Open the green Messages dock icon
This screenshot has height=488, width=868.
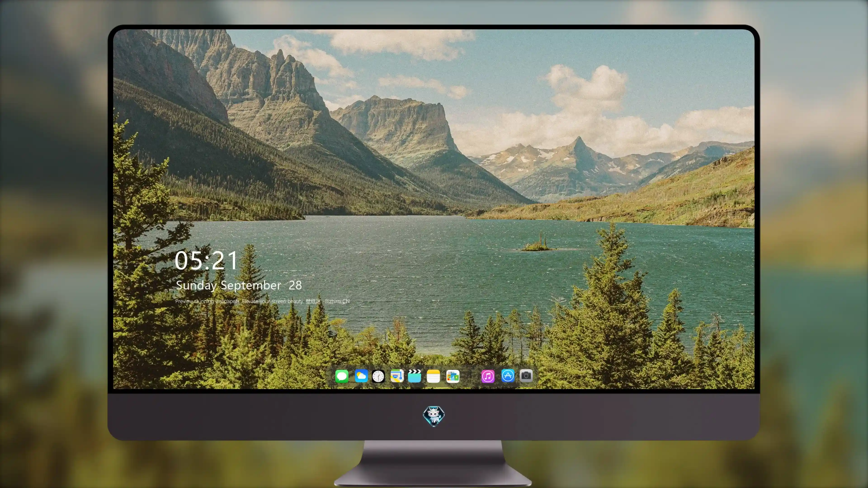(x=342, y=376)
